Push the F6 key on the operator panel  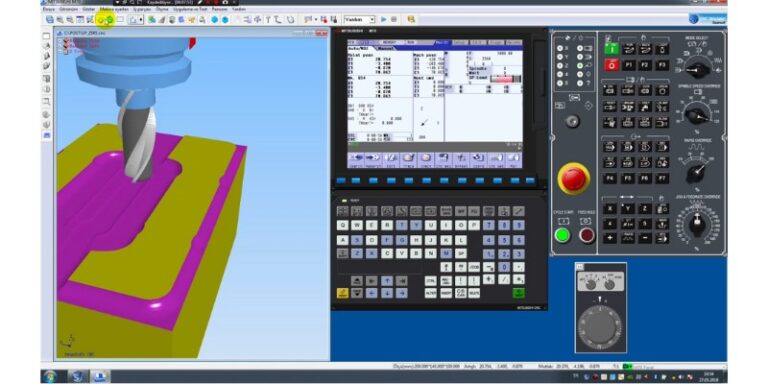click(x=645, y=178)
